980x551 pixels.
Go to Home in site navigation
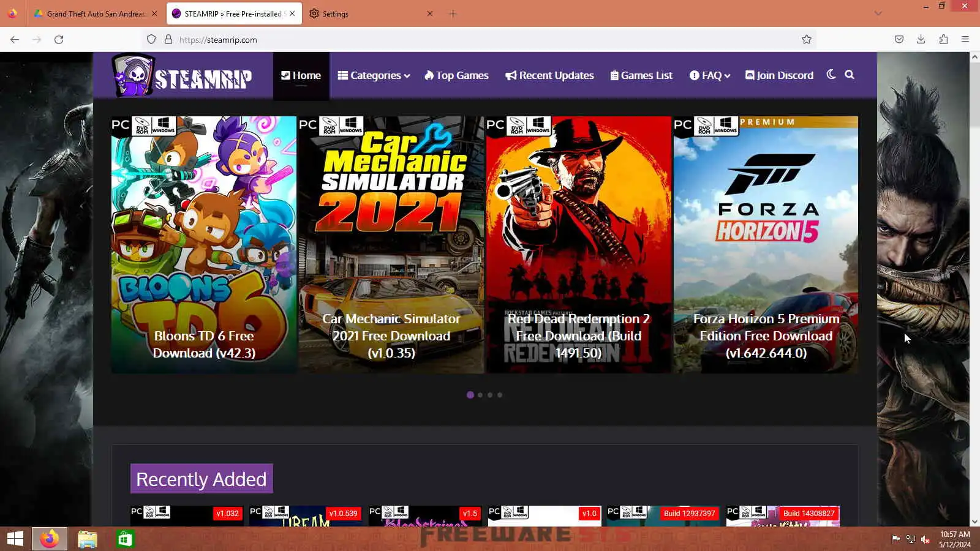click(301, 75)
